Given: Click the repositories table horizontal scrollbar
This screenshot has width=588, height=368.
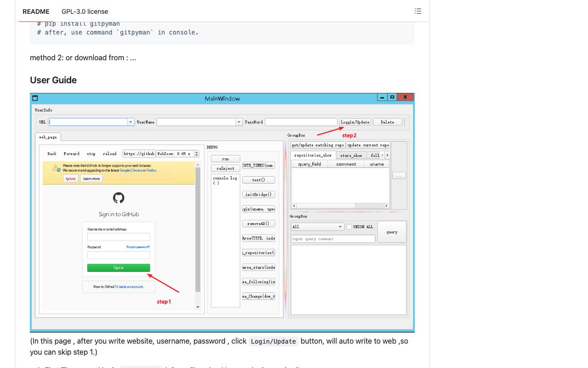Looking at the screenshot, I should pyautogui.click(x=340, y=206).
